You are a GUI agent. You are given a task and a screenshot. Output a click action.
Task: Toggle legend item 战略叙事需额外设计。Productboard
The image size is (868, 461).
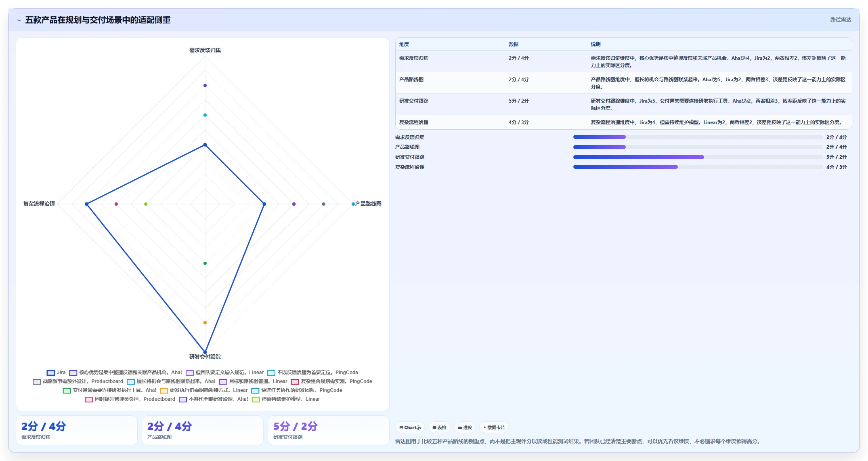click(x=78, y=381)
